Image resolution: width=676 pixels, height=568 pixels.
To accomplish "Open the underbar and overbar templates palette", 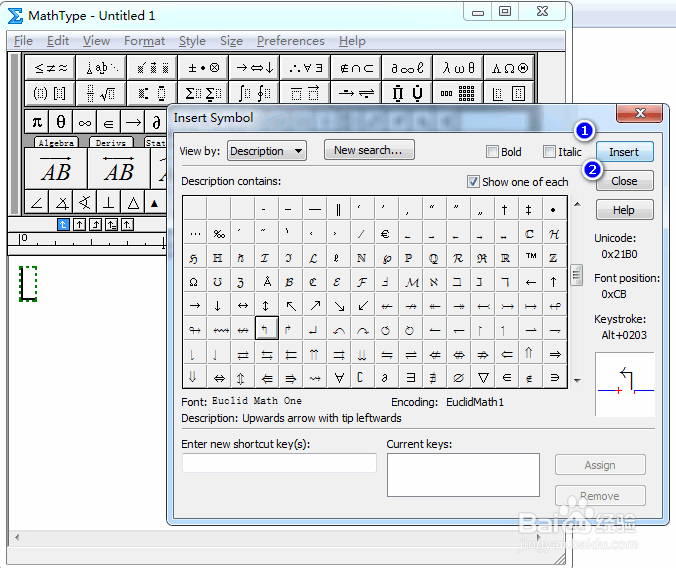I will point(305,93).
